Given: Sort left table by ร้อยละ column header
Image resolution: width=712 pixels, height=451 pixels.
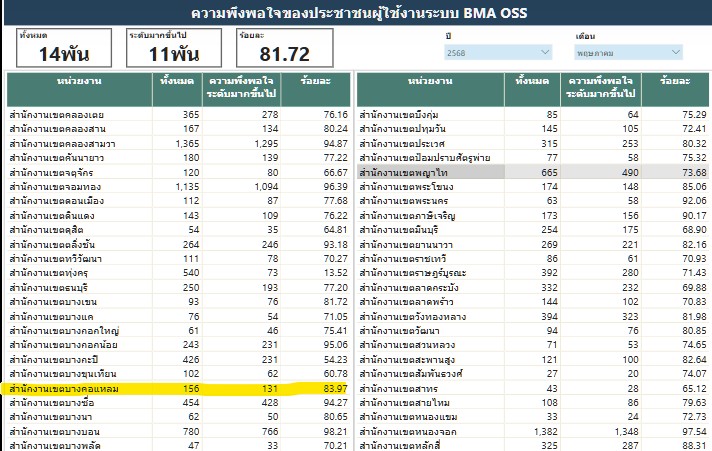Looking at the screenshot, I should click(316, 89).
